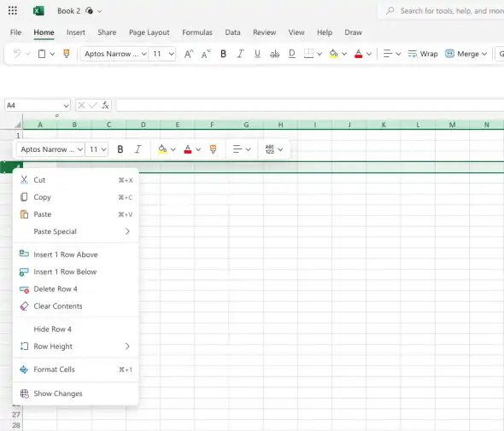Image resolution: width=504 pixels, height=431 pixels.
Task: Click the Undo arrow icon
Action: 17,54
